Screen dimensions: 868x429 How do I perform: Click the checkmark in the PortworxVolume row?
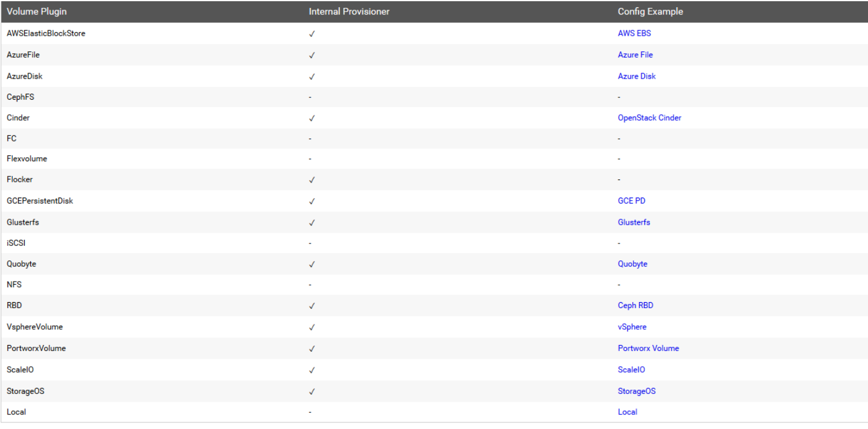(312, 349)
